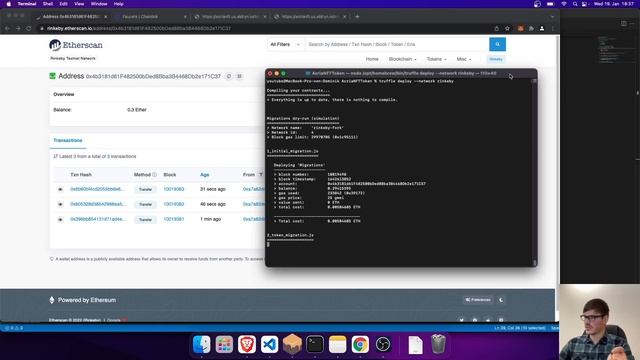Open macOS Spotlight search icon
This screenshot has height=360, width=640.
pos(575,4)
